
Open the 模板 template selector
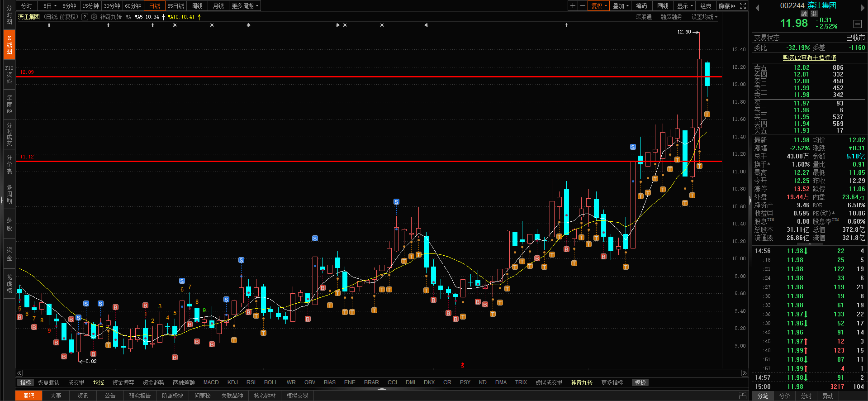point(640,382)
